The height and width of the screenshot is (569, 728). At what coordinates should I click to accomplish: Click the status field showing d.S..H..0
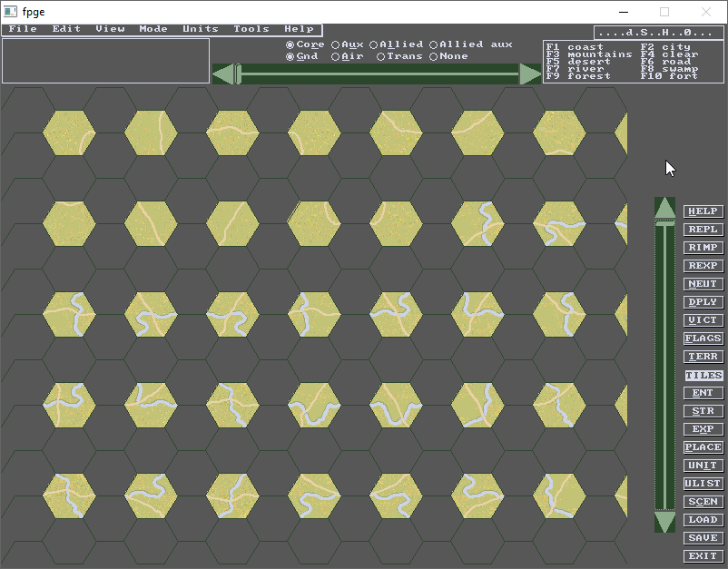click(x=659, y=33)
